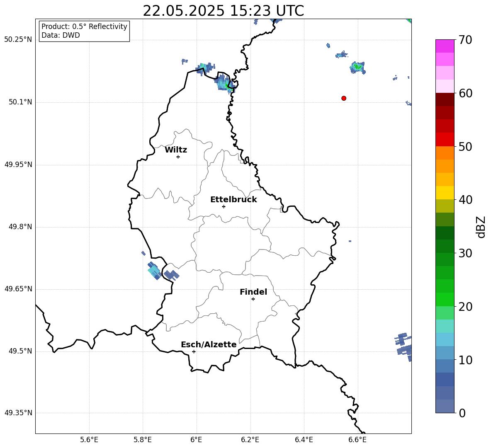Click the colorbar label 60

465,93
